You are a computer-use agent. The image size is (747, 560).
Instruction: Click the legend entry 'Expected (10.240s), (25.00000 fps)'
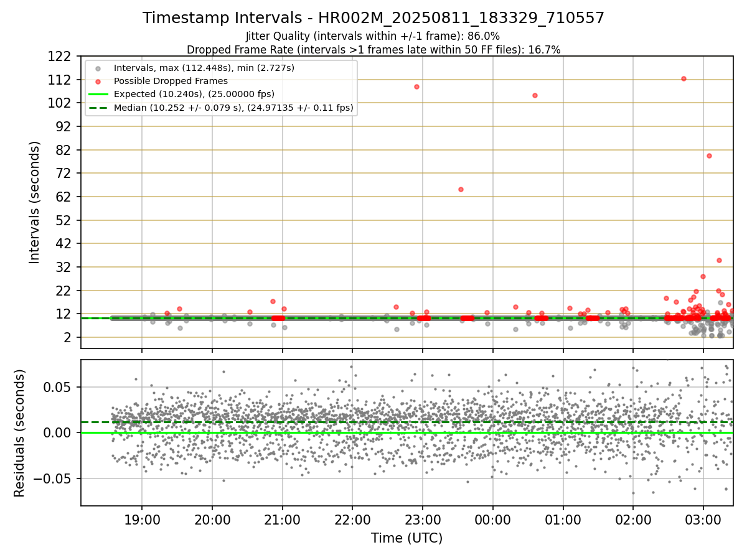point(194,94)
